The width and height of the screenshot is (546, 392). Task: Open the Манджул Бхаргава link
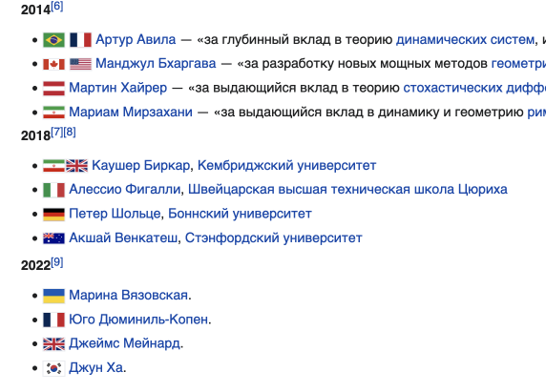[156, 63]
